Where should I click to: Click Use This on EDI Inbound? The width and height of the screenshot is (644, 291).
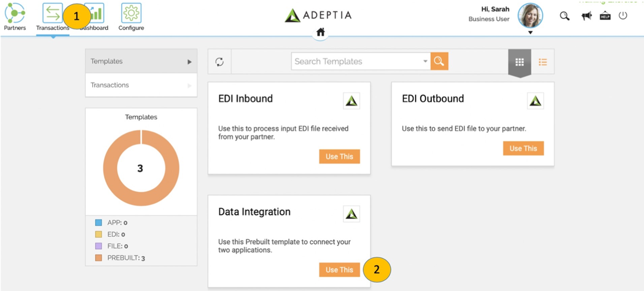coord(339,157)
